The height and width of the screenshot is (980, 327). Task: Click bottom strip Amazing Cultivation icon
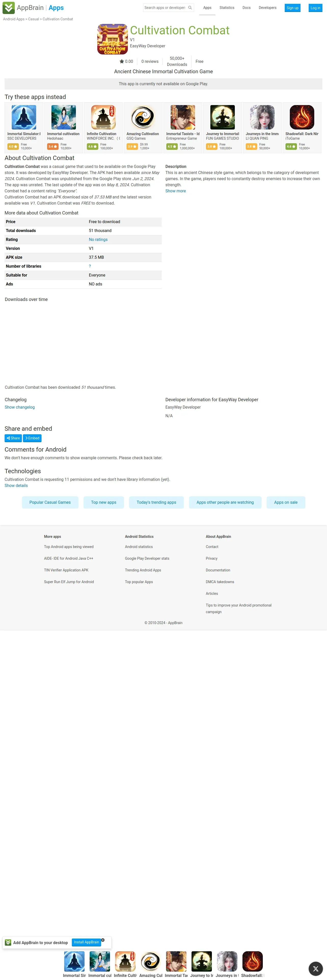(x=151, y=961)
